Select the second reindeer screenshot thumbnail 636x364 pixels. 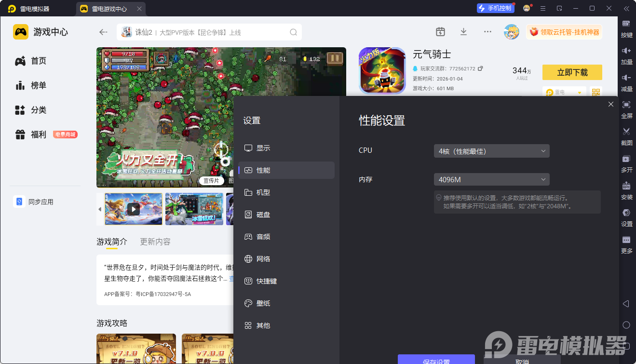[194, 209]
